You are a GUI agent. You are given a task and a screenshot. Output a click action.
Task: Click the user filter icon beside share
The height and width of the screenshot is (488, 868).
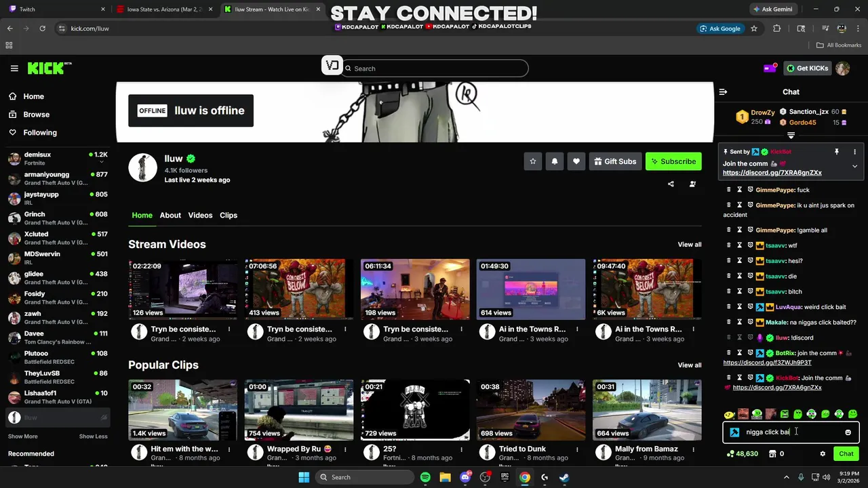(x=692, y=184)
